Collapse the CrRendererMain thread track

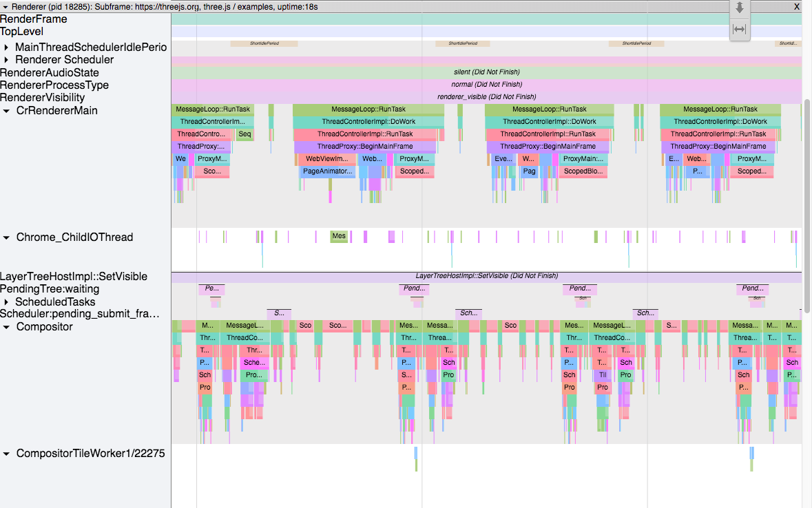tap(7, 111)
